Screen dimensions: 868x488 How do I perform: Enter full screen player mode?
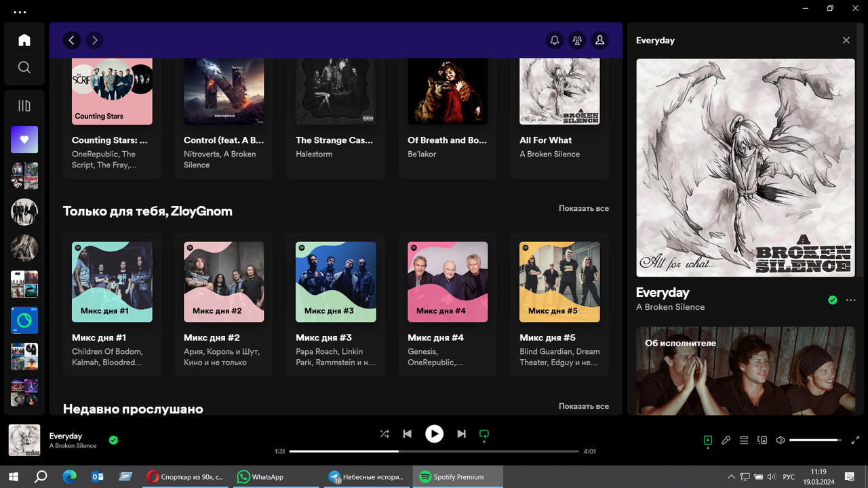(x=855, y=440)
